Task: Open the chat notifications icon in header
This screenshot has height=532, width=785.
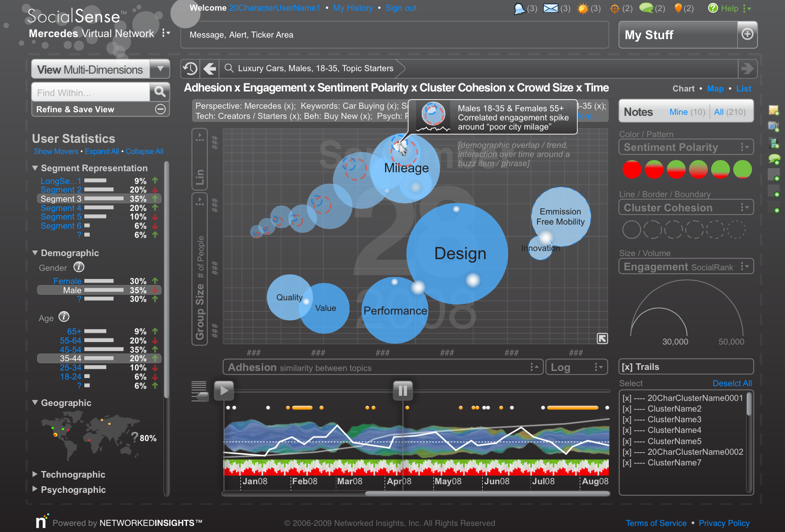Action: 519,9
